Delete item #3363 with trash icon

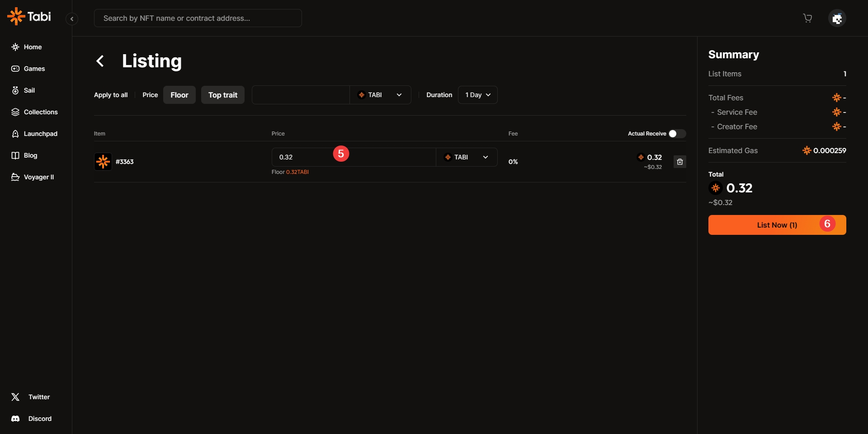[679, 162]
